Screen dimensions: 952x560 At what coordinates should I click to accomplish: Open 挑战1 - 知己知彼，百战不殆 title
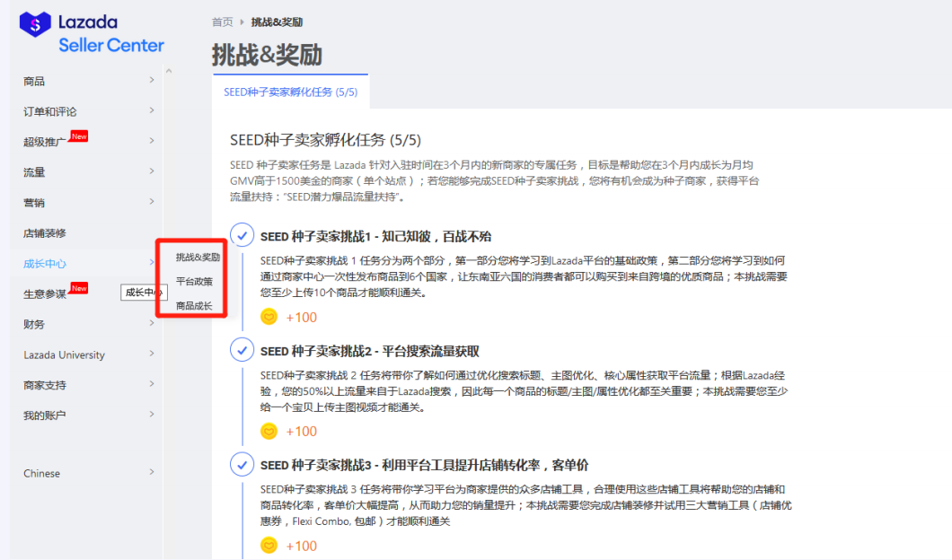click(375, 237)
